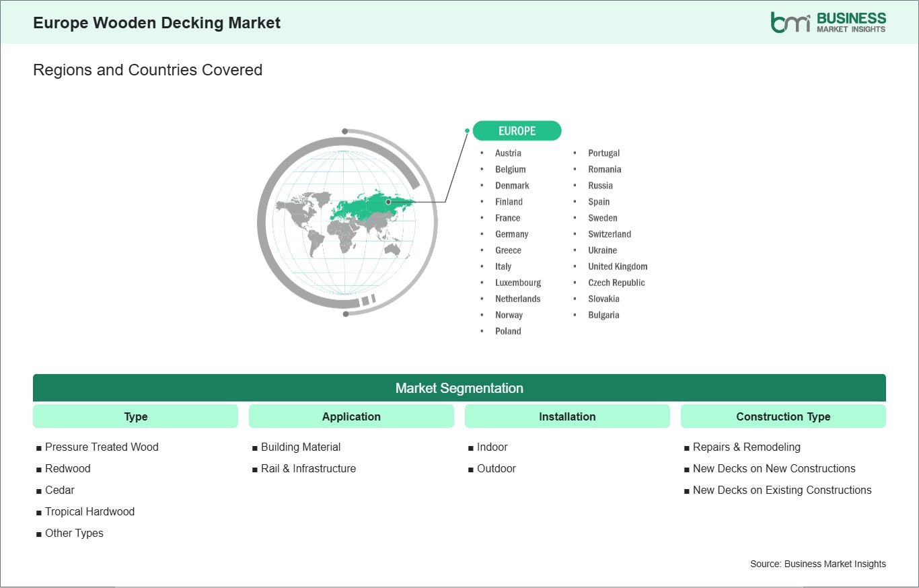Click the Market Segmentation header bar
The width and height of the screenshot is (919, 588).
click(x=459, y=388)
